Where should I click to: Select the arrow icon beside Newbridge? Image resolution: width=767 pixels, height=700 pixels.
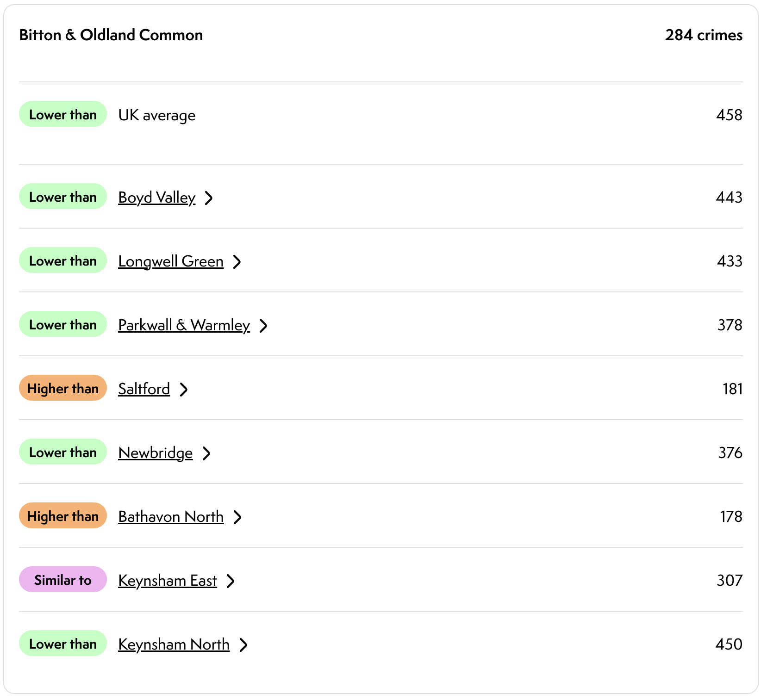[x=206, y=453]
